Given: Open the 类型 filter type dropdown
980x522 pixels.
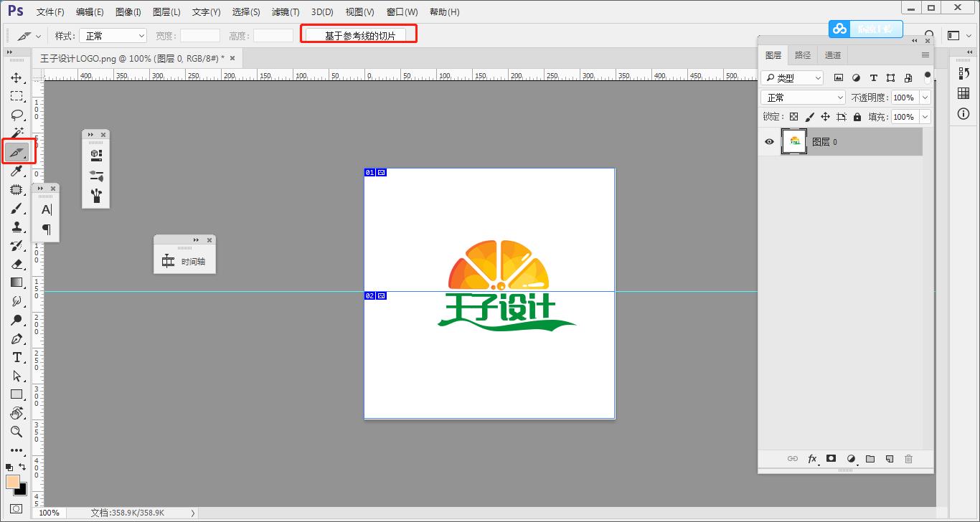Looking at the screenshot, I should [x=792, y=77].
